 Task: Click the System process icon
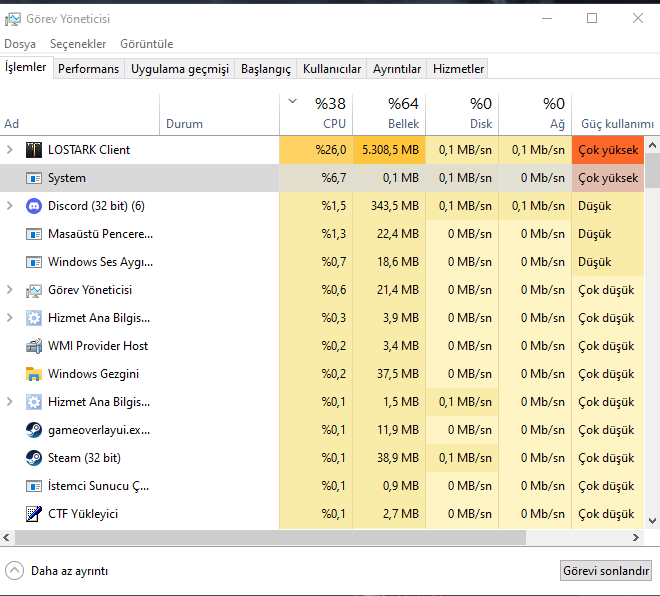click(34, 178)
